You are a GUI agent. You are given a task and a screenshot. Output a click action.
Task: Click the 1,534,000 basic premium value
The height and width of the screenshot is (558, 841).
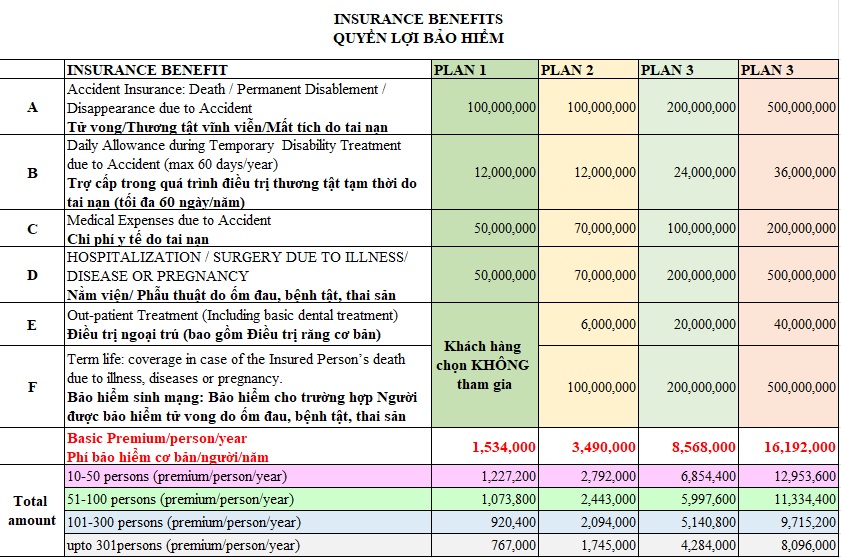[x=503, y=447]
